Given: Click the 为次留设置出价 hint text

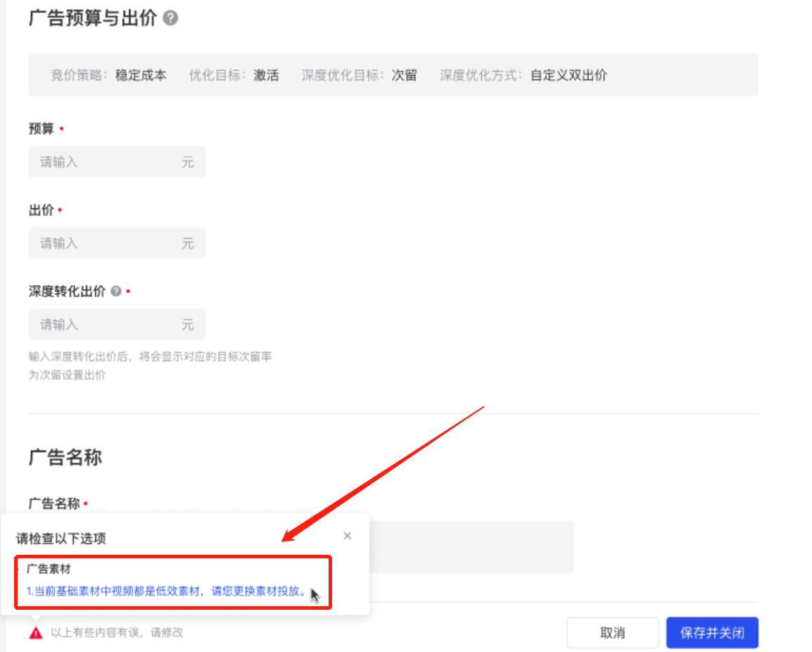Looking at the screenshot, I should [68, 375].
